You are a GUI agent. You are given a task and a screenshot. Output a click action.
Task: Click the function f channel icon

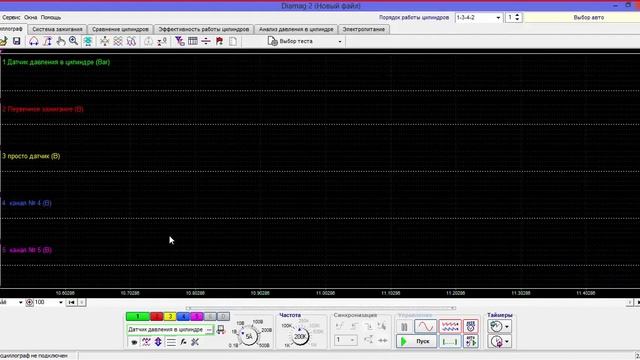coord(183,342)
